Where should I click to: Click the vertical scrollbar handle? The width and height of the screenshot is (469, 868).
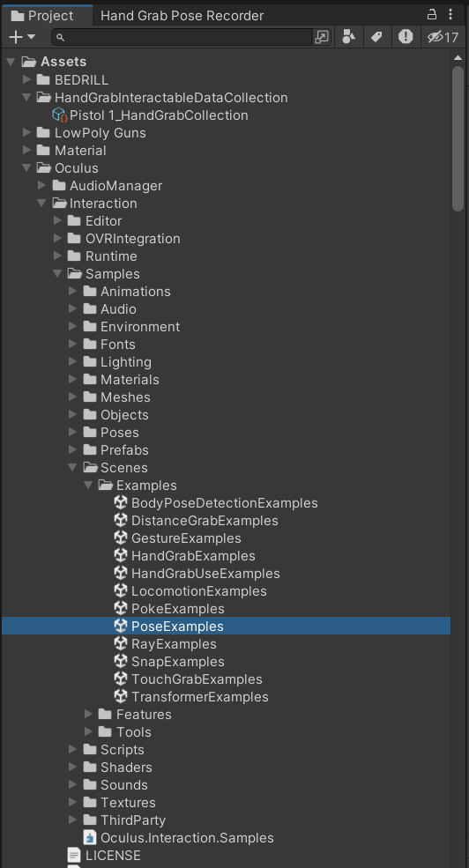458,139
